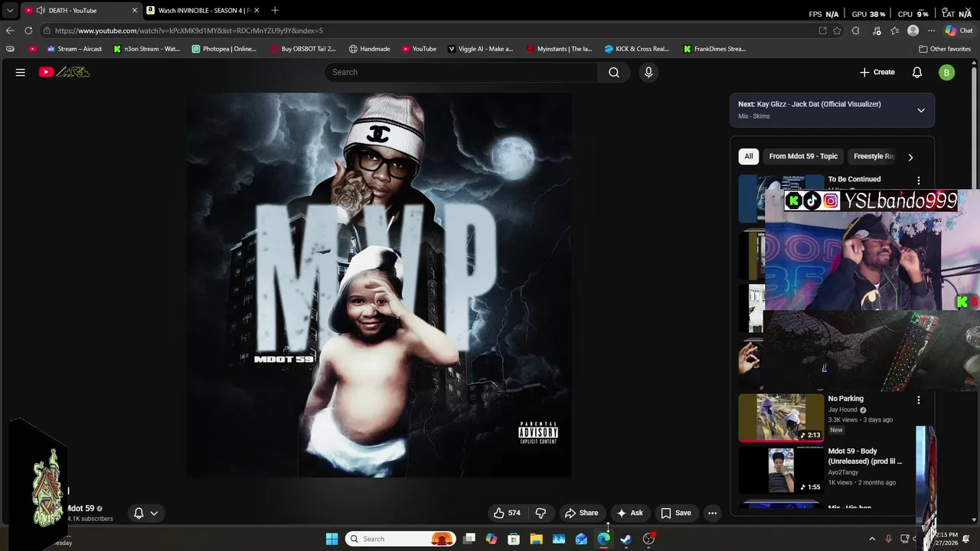The image size is (980, 551).
Task: Click the browser address bar URL
Action: 189,31
